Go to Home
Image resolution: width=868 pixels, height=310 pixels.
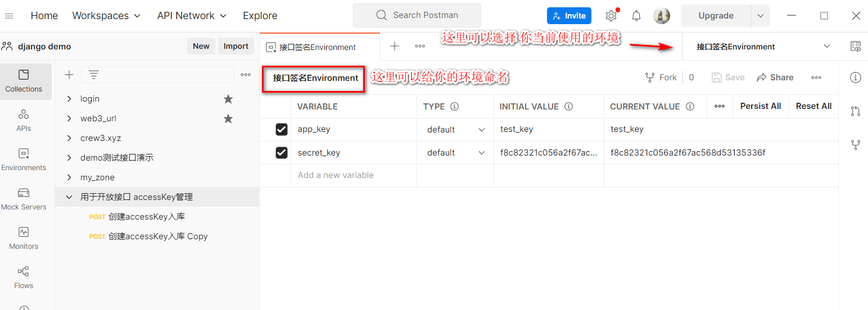pyautogui.click(x=44, y=16)
